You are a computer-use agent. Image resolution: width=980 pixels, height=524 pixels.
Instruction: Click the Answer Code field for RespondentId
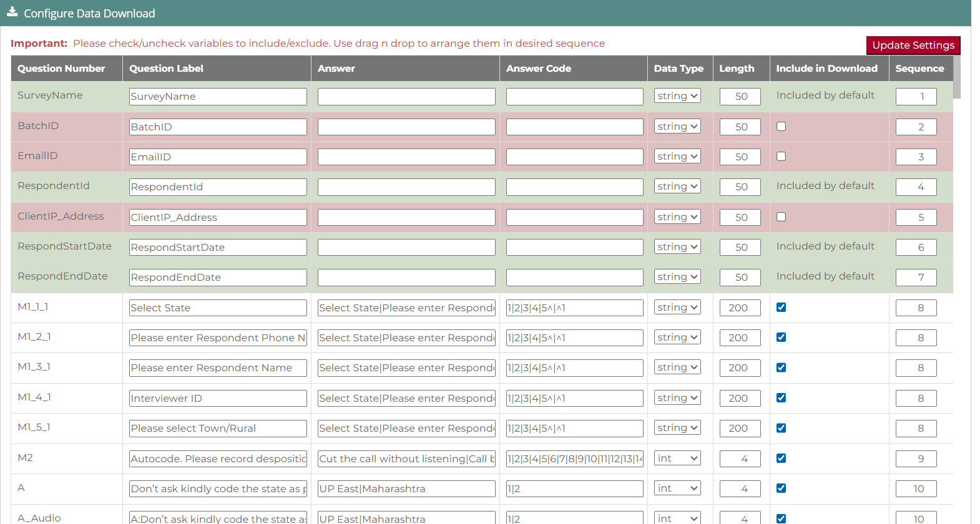point(574,187)
